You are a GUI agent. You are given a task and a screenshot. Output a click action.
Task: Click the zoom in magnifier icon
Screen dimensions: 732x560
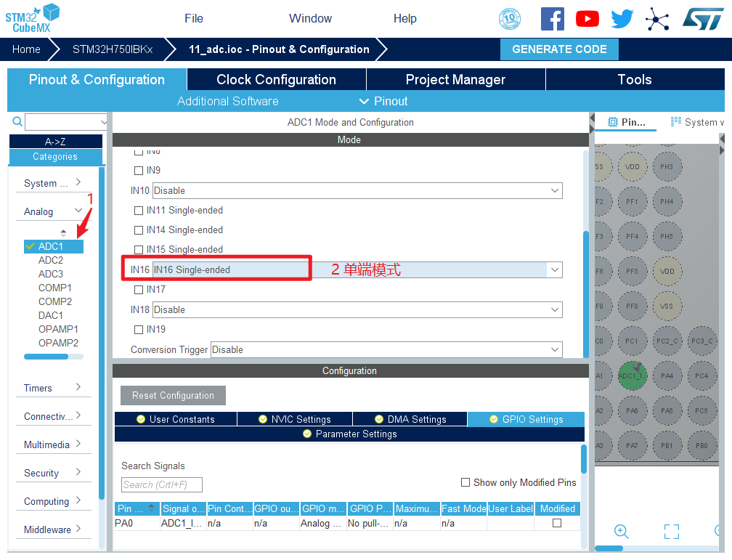pos(621,531)
